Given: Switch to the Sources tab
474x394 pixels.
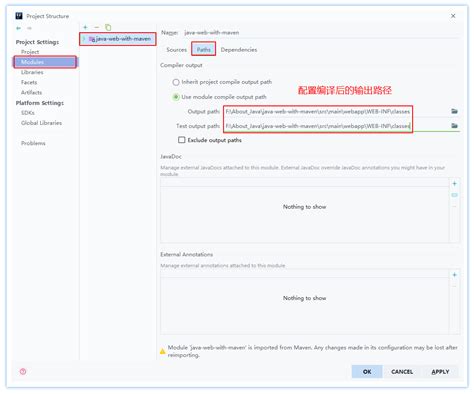Looking at the screenshot, I should [x=176, y=50].
